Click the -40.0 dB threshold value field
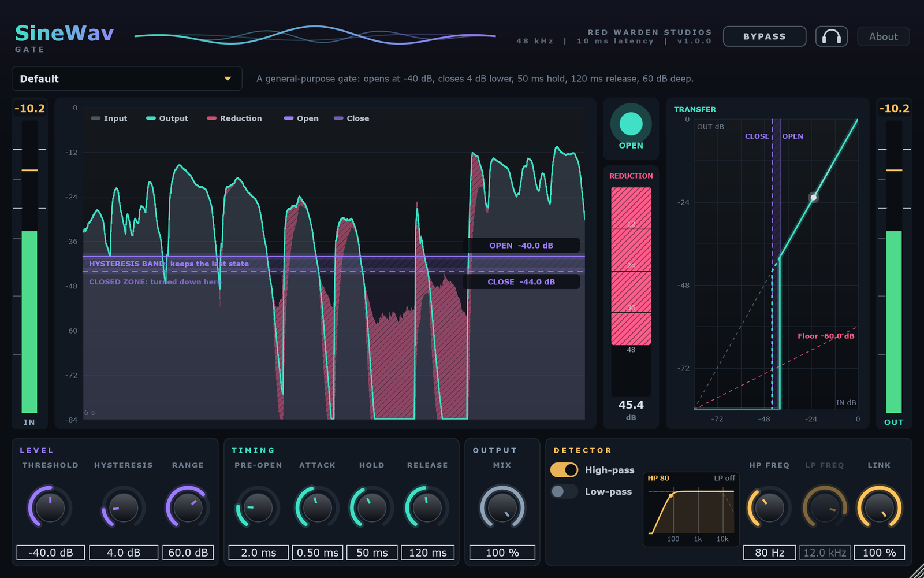Viewport: 924px width, 578px height. click(x=51, y=553)
